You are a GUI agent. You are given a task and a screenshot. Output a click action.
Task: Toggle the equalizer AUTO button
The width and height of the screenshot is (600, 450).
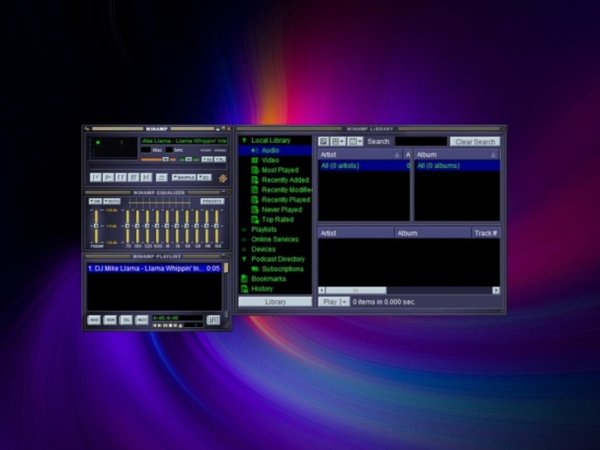tap(112, 201)
